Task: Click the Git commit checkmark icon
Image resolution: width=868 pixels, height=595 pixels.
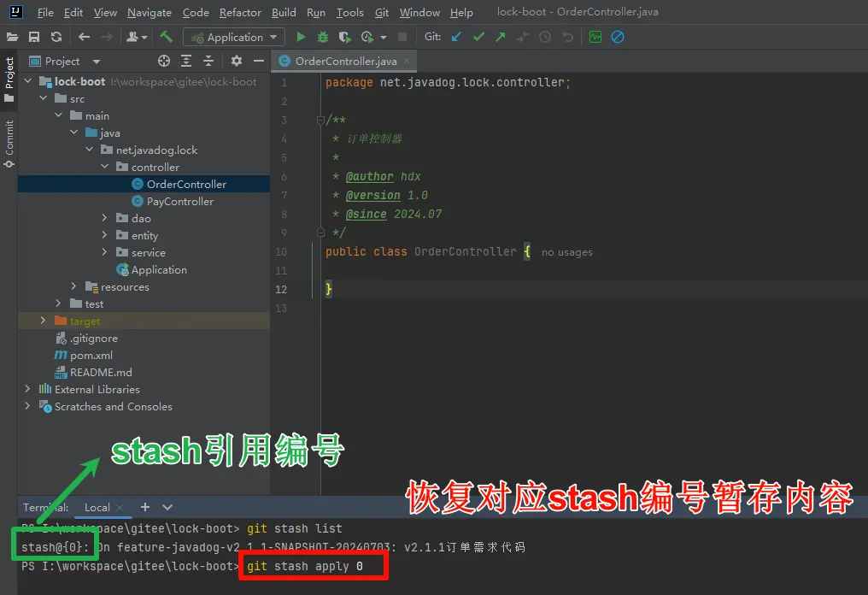Action: point(478,37)
